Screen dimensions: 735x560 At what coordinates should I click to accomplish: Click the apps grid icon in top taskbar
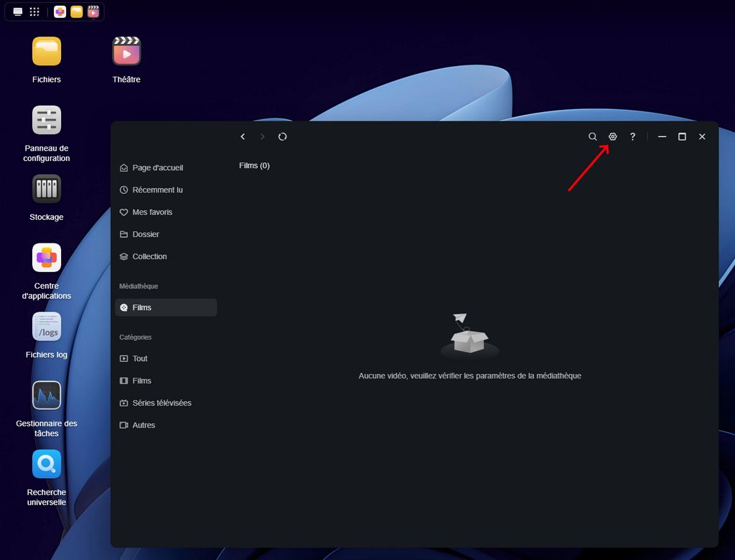click(34, 11)
